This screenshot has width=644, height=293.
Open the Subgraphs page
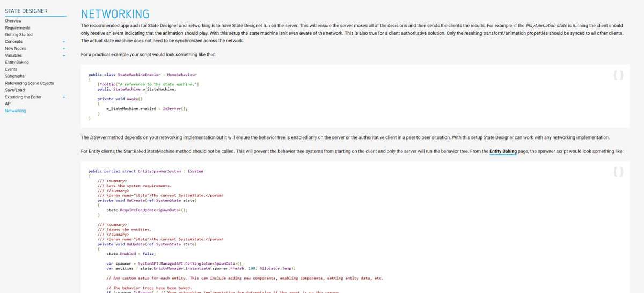point(15,76)
